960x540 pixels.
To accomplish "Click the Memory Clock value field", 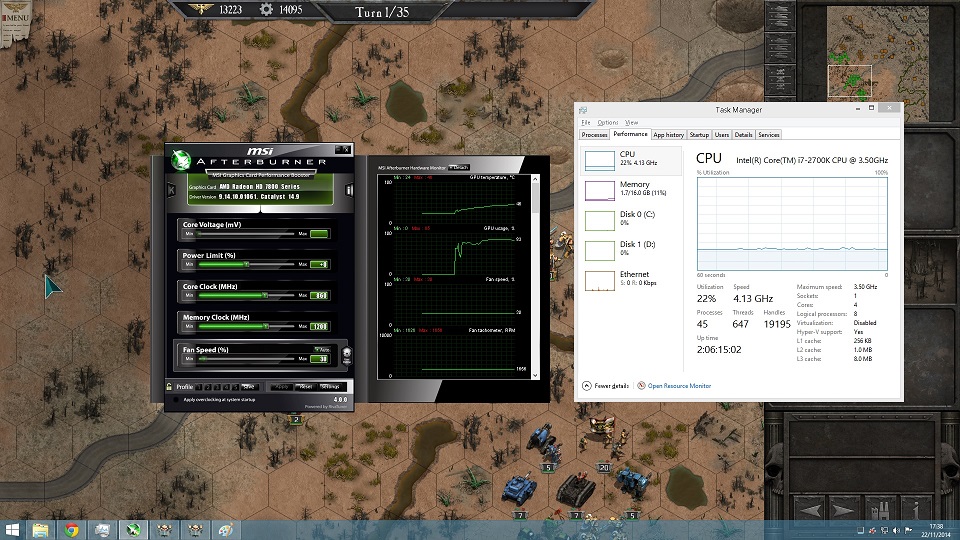I will [x=320, y=326].
